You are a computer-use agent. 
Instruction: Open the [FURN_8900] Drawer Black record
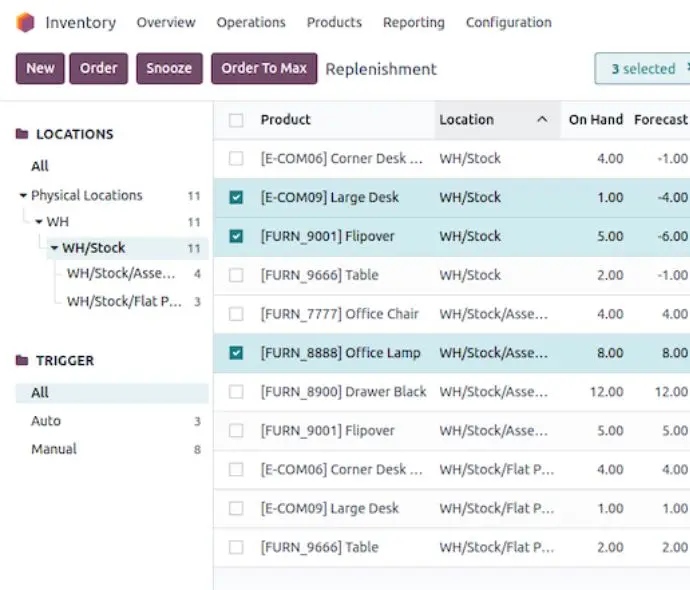343,392
